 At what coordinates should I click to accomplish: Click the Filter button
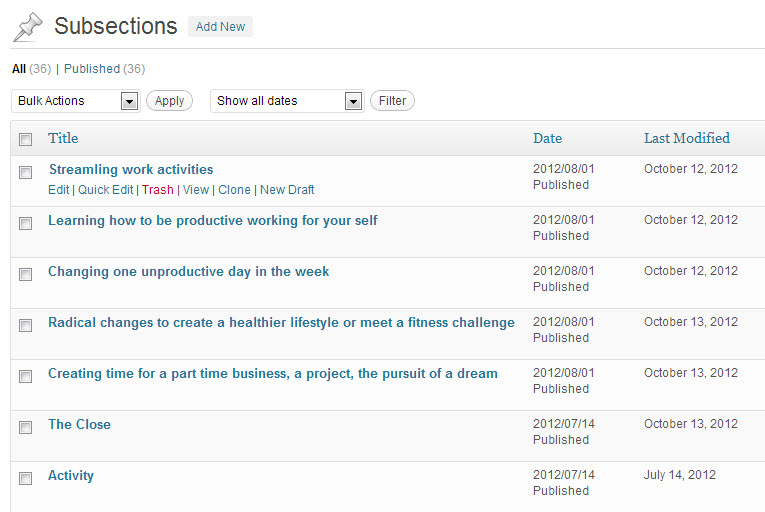[x=392, y=101]
